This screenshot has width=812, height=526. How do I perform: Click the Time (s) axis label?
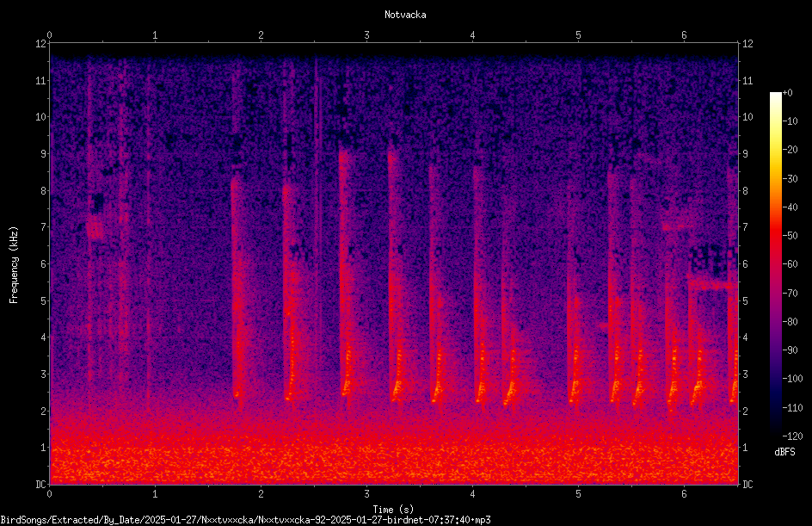[393, 510]
